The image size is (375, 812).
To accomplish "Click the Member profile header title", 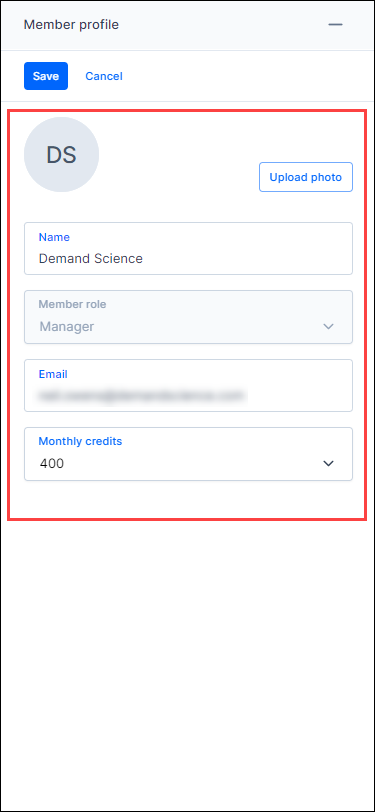I will (x=71, y=25).
